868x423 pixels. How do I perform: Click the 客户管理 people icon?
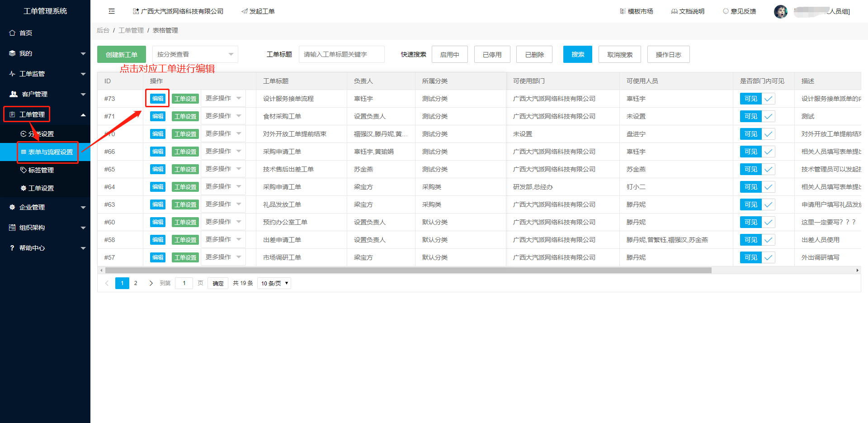click(x=14, y=94)
